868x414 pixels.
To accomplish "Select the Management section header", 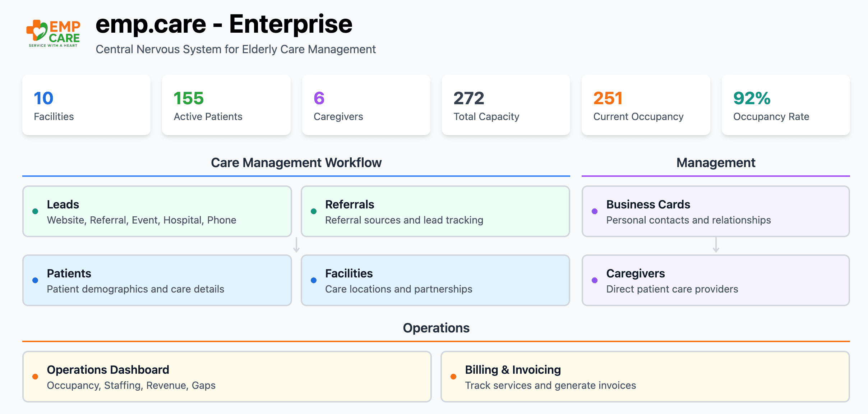I will coord(716,162).
